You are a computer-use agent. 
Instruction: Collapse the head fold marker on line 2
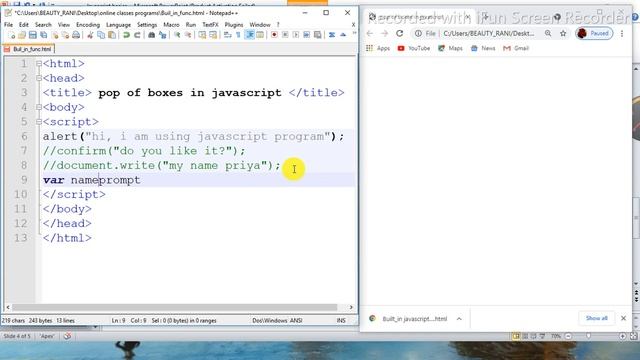(39, 78)
